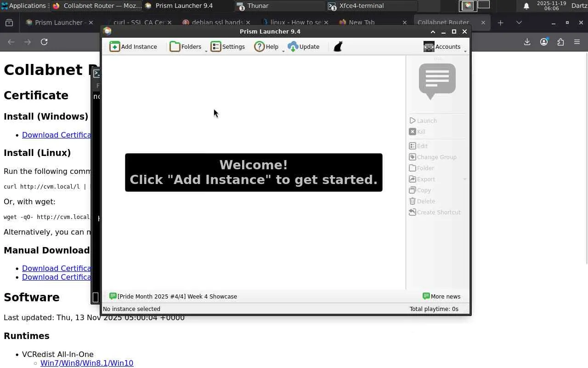Open the Folders dropdown in Prism Launcher
The image size is (588, 368).
coord(187,46)
